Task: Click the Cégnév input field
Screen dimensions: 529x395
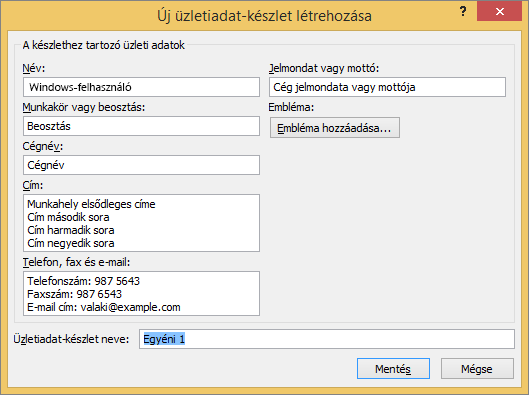Action: (141, 165)
